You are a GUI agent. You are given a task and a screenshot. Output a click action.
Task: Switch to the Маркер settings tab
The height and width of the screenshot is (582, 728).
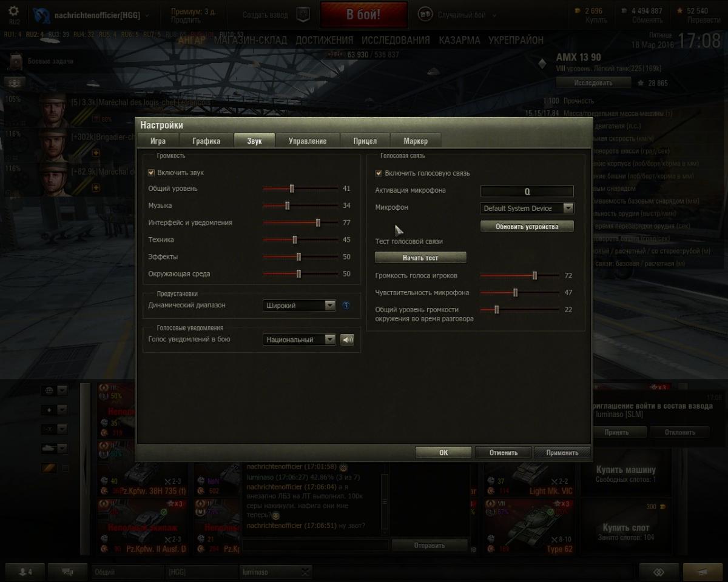click(415, 141)
